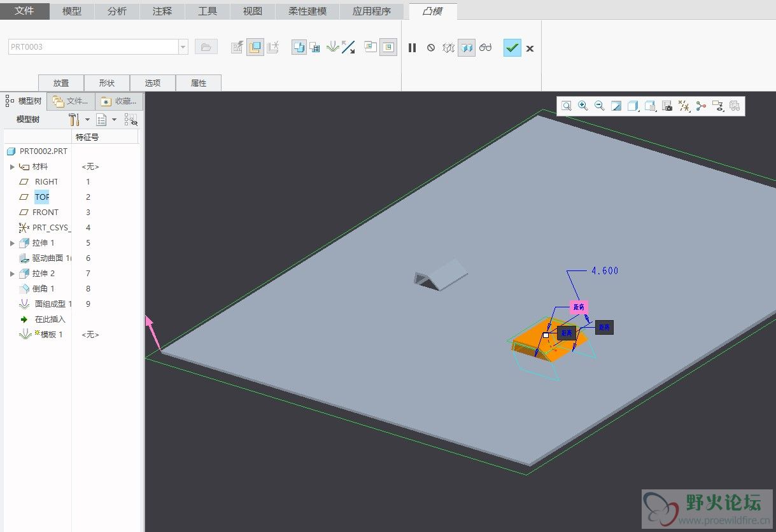776x532 pixels.
Task: Open the 文件 menu
Action: tap(25, 11)
